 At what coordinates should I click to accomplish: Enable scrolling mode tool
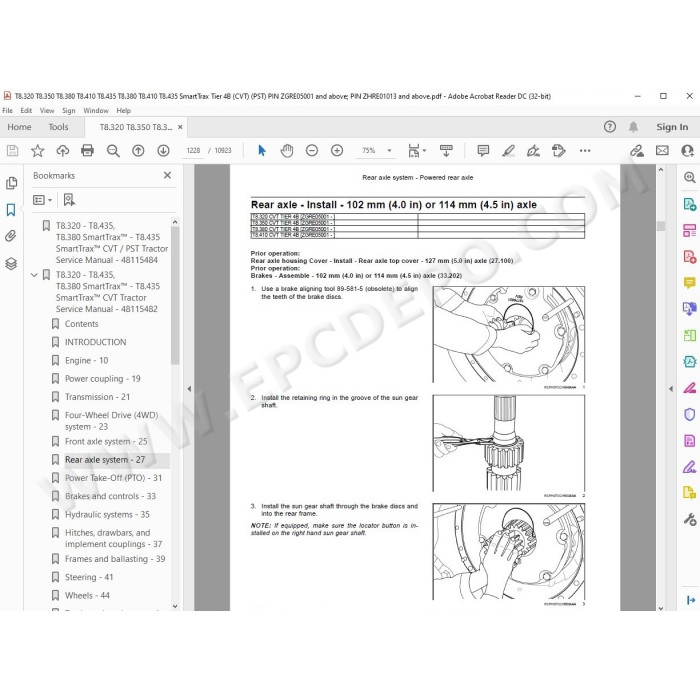tap(446, 151)
